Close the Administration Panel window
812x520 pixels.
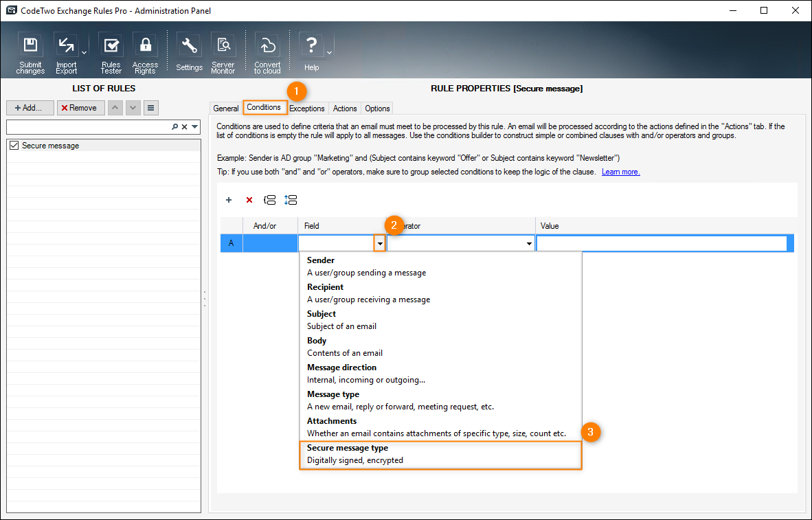pos(796,10)
